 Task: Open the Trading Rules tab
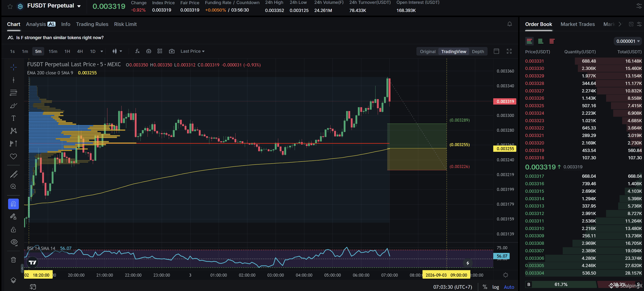coord(92,24)
